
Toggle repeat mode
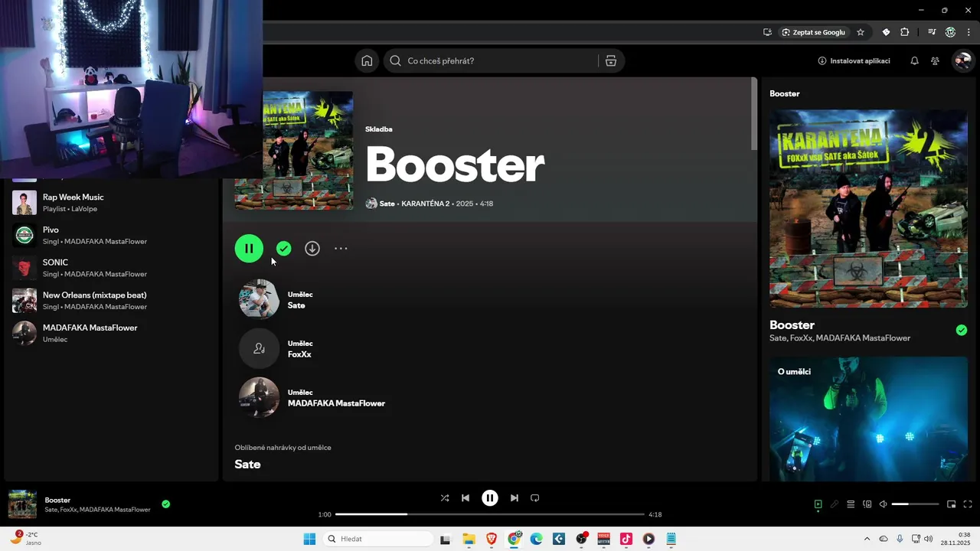click(x=535, y=497)
